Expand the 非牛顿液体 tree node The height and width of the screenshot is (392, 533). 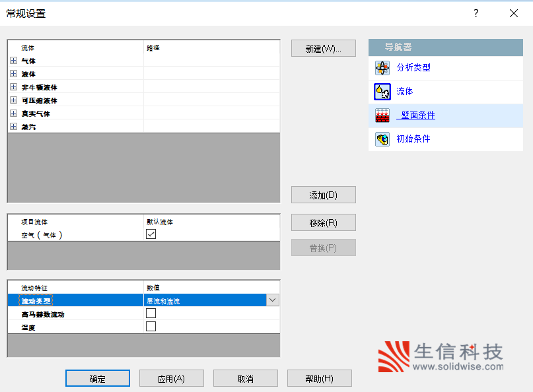click(x=14, y=87)
